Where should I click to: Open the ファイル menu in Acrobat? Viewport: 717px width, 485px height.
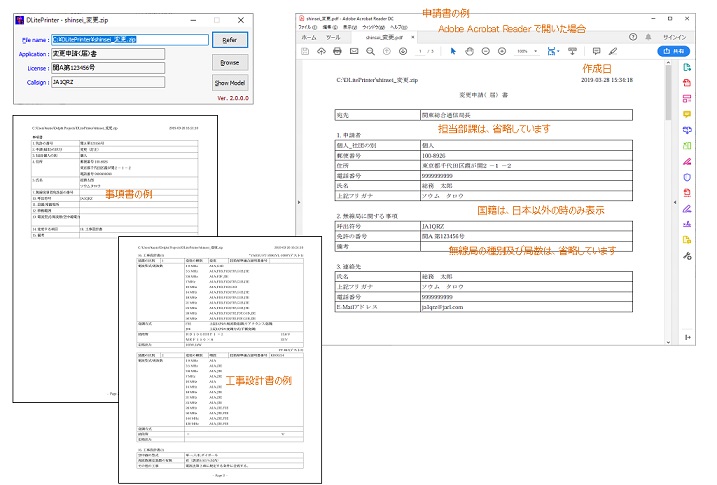click(308, 27)
